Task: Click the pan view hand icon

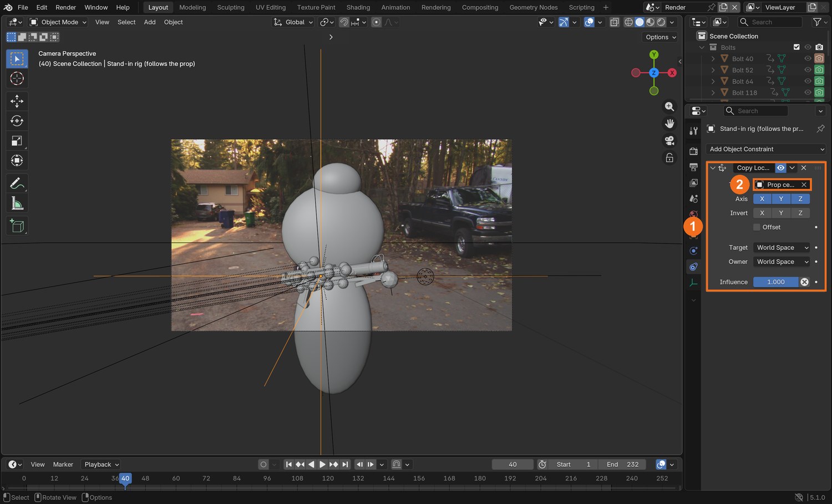Action: pos(669,124)
